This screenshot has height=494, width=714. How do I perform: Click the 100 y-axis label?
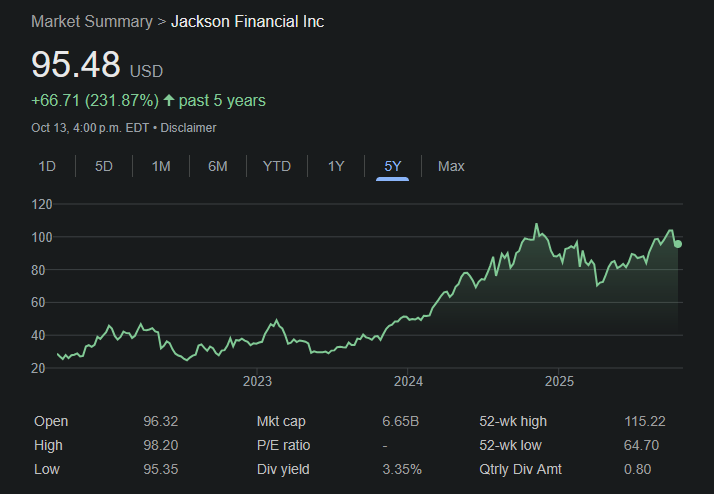point(42,237)
